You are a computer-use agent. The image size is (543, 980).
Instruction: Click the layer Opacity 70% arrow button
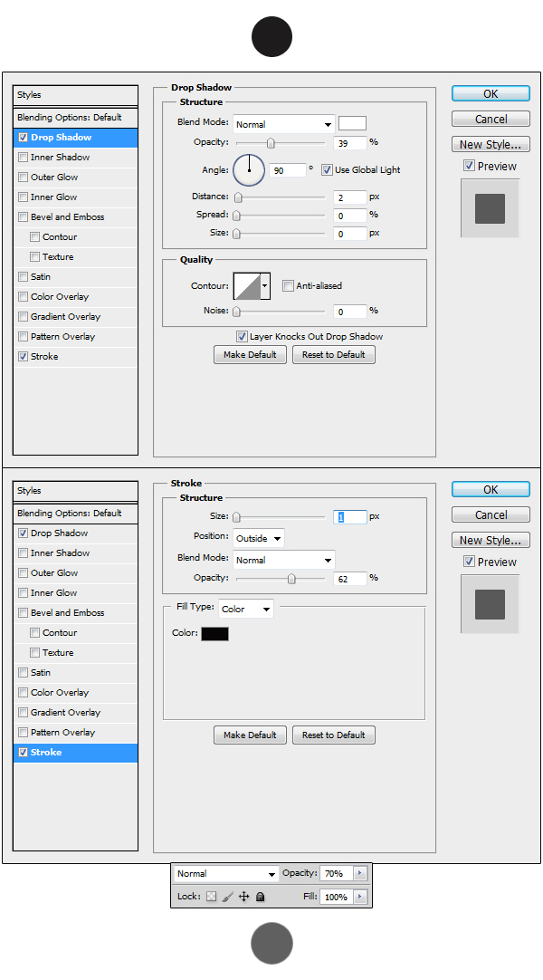tap(360, 874)
